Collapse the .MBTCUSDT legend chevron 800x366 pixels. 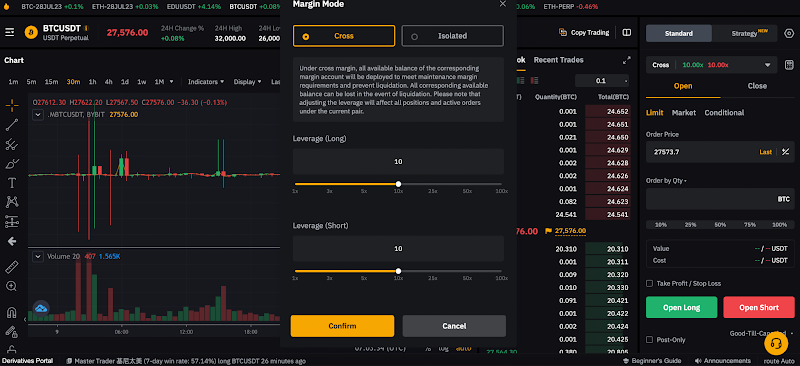pos(38,115)
